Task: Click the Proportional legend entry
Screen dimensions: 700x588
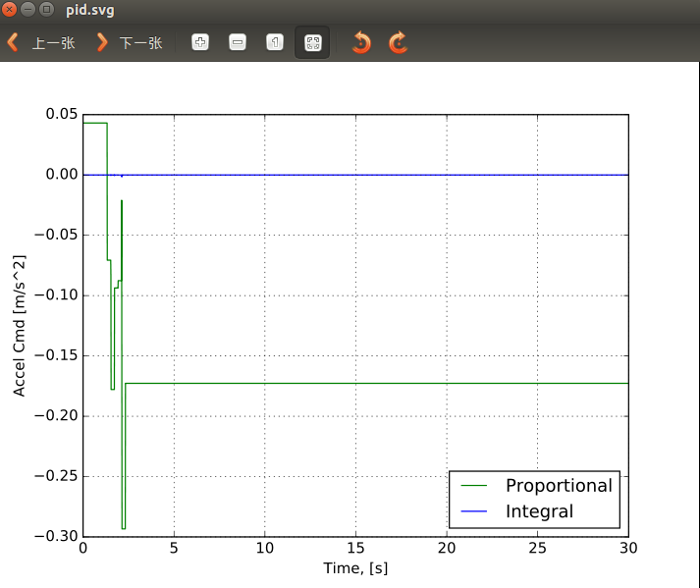Action: pyautogui.click(x=558, y=486)
